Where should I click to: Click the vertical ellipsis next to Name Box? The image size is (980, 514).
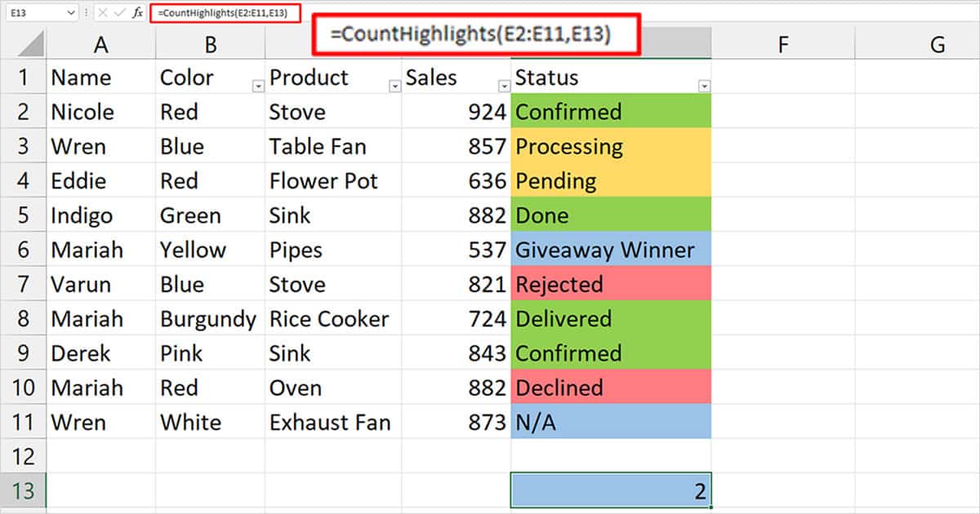coord(87,12)
